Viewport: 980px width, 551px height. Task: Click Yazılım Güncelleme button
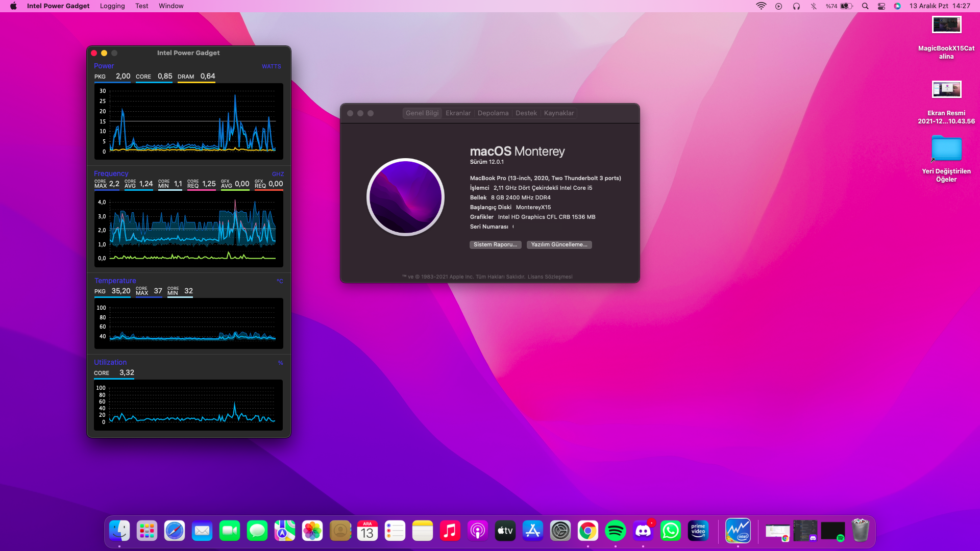click(559, 245)
